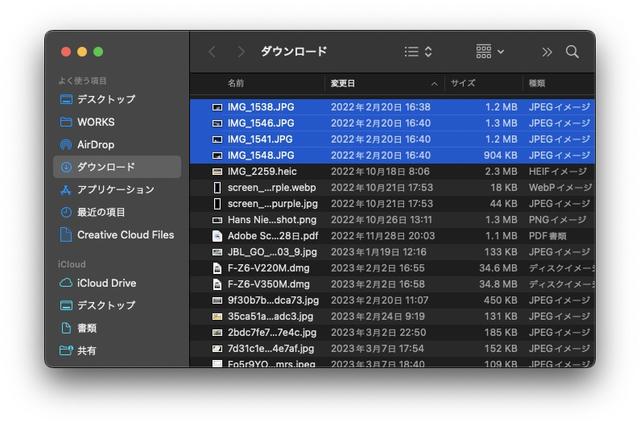Select the screen_...rple.webp file
Viewport: 640px width, 427px height.
(x=392, y=187)
